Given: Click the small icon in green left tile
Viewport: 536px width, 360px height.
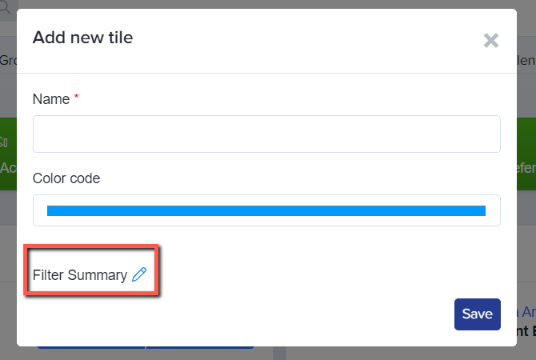Looking at the screenshot, I should pos(4,142).
